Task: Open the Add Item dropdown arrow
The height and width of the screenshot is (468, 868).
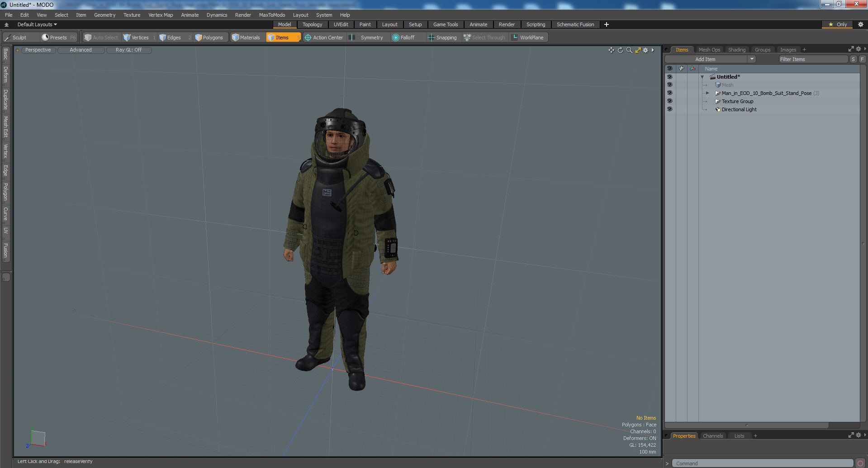Action: coord(752,59)
